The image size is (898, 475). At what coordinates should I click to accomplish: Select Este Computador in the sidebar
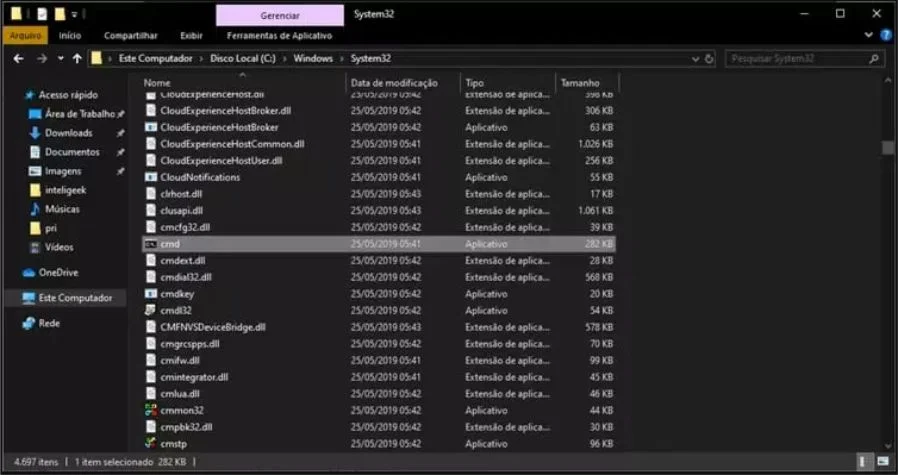[75, 298]
